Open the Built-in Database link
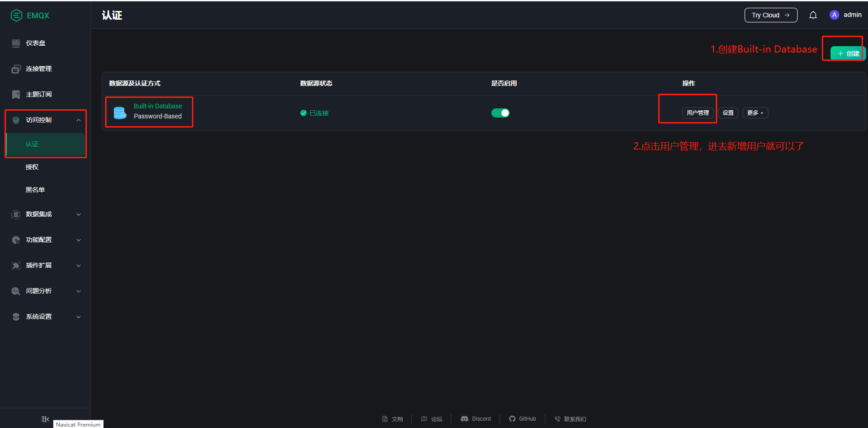The image size is (868, 428). click(158, 106)
